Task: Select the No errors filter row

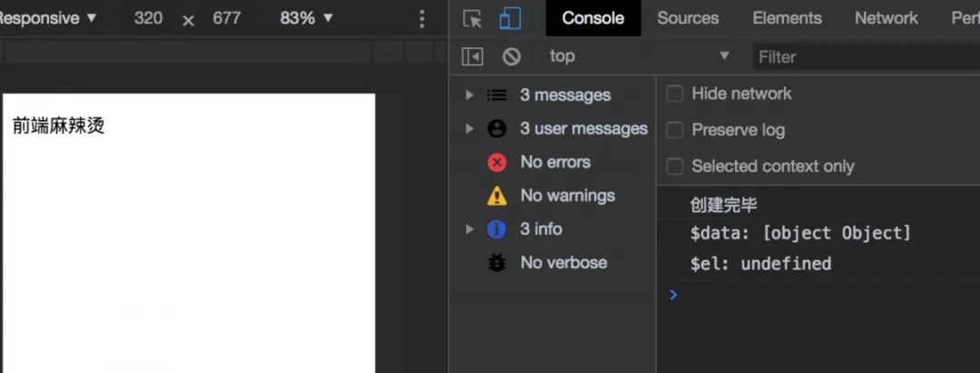Action: pos(553,162)
